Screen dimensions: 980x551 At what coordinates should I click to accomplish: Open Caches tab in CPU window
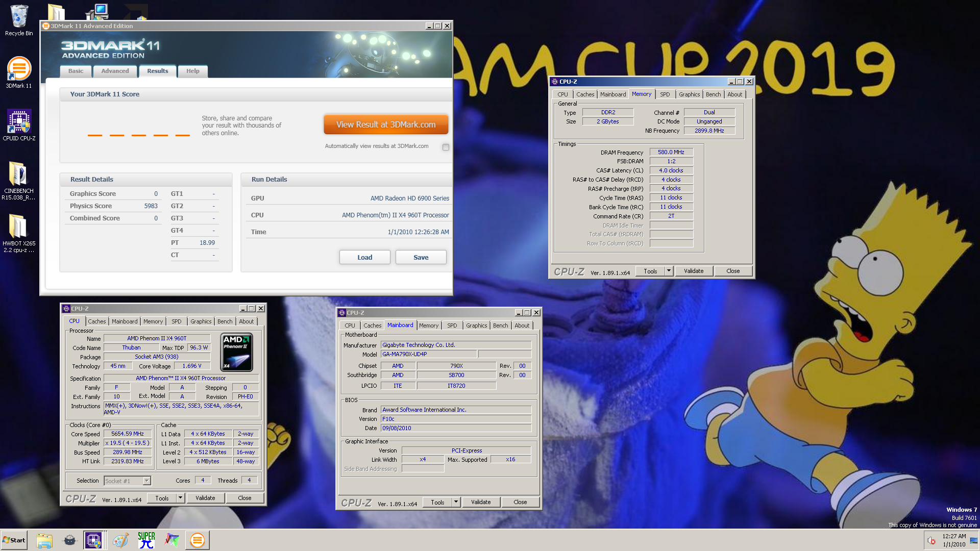click(x=97, y=321)
